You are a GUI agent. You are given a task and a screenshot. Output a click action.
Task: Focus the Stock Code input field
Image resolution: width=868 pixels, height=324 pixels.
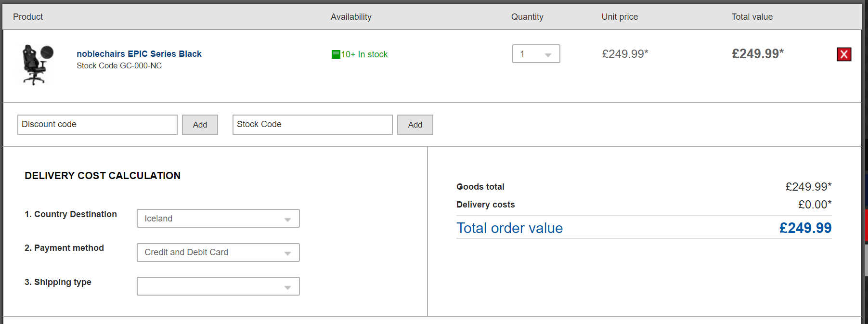312,125
